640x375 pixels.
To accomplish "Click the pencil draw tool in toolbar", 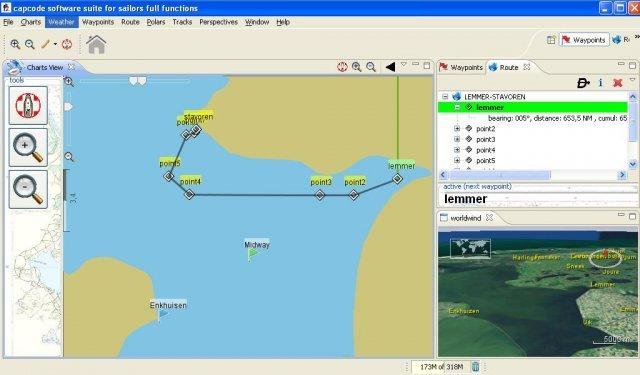I will (45, 44).
